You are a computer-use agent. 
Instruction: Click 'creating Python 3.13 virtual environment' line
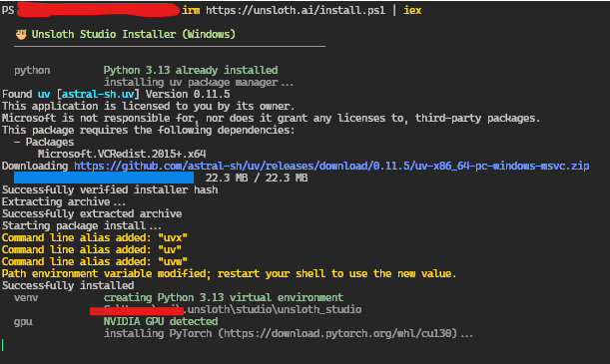coord(224,298)
